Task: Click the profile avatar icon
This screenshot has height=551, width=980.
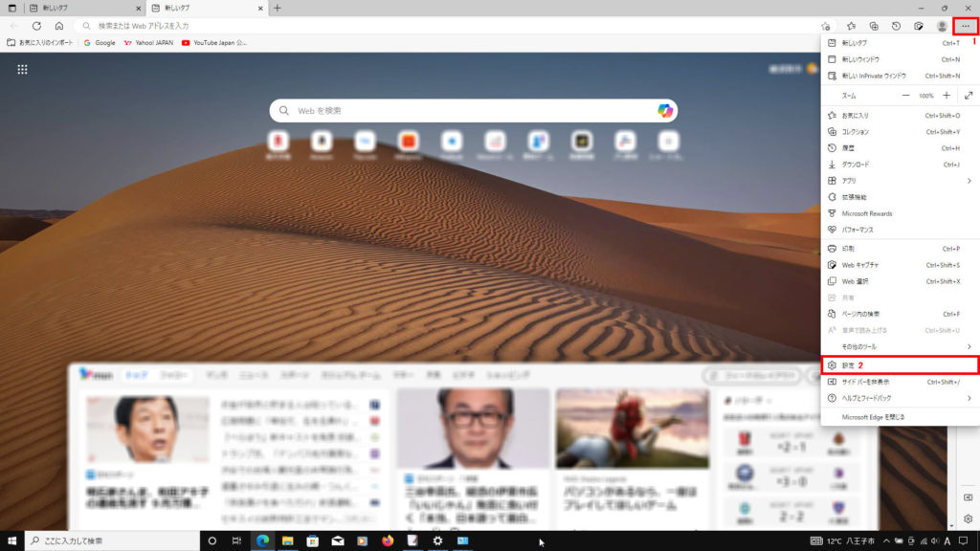Action: coord(943,26)
